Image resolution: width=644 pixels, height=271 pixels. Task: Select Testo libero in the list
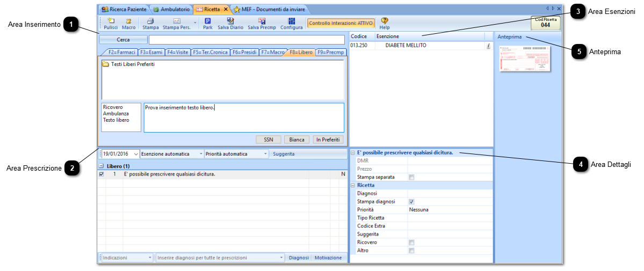coord(116,120)
